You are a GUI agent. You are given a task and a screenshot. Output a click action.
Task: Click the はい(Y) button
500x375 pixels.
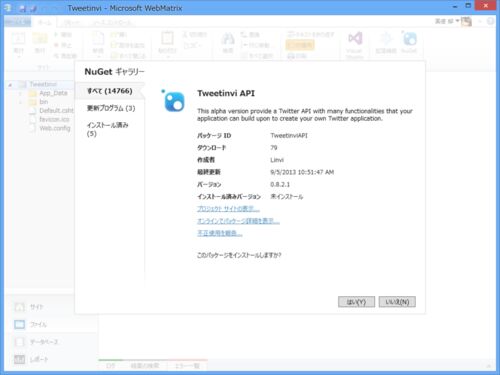coord(356,302)
